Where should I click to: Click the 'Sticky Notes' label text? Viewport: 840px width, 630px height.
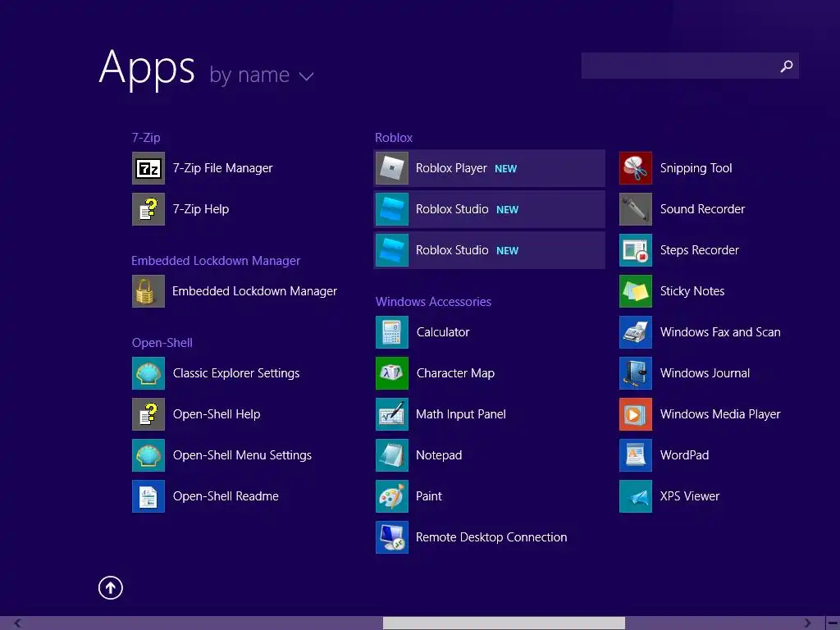click(692, 291)
